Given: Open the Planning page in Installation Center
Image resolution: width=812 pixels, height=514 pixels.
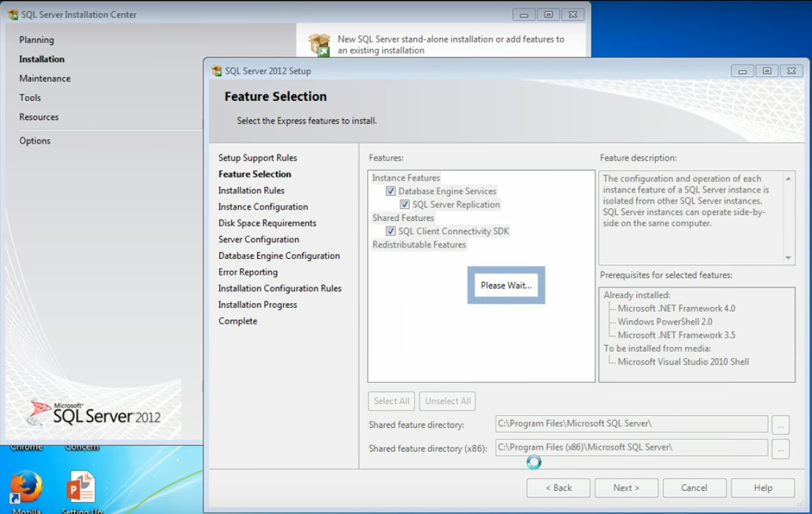Looking at the screenshot, I should (x=36, y=40).
